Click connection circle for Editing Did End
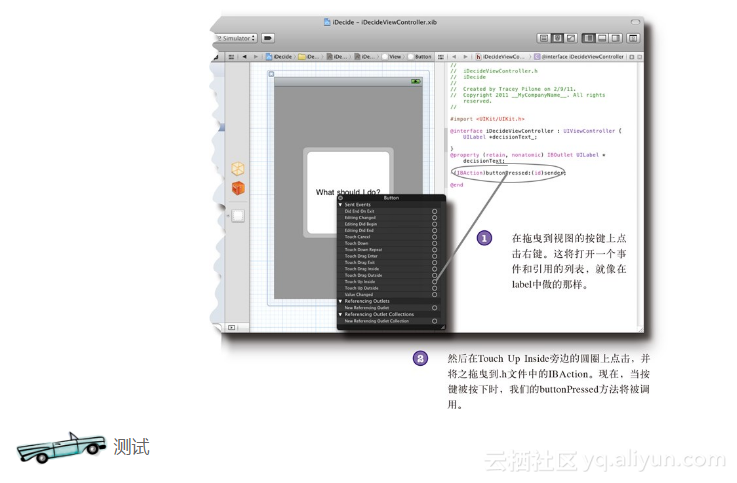The image size is (737, 483). (x=434, y=231)
